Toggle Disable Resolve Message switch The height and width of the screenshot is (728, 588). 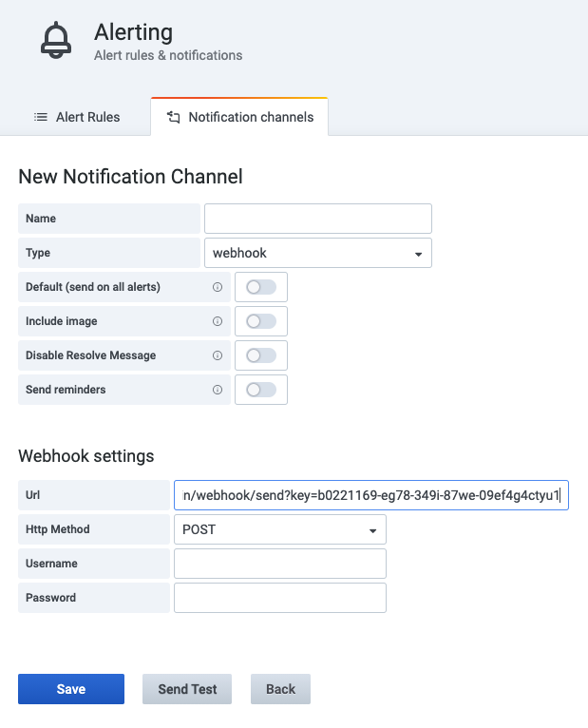coord(261,355)
